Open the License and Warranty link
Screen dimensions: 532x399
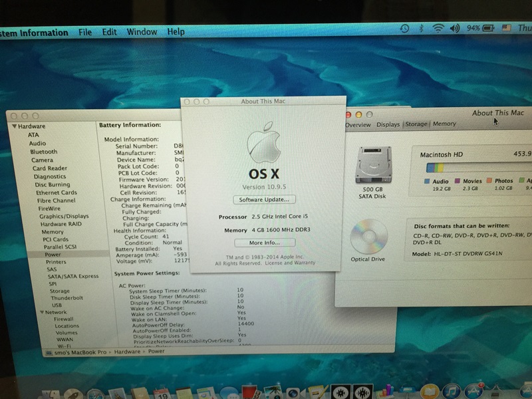[x=290, y=263]
